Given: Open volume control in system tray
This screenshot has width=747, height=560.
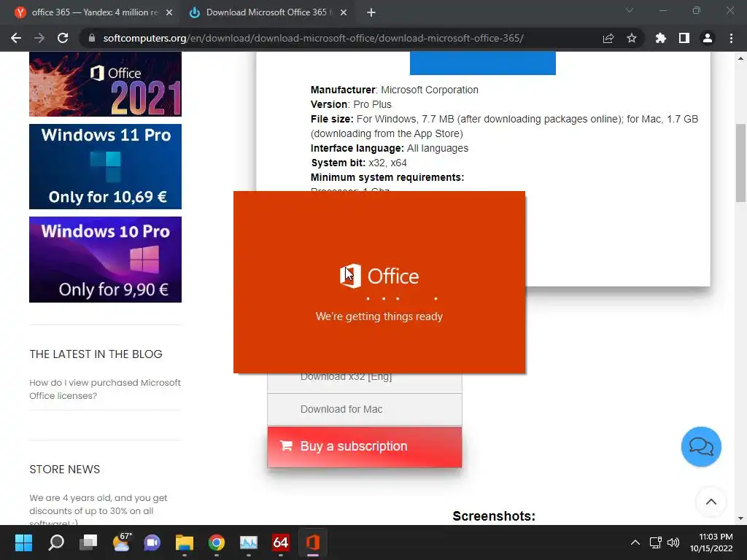Looking at the screenshot, I should click(673, 542).
